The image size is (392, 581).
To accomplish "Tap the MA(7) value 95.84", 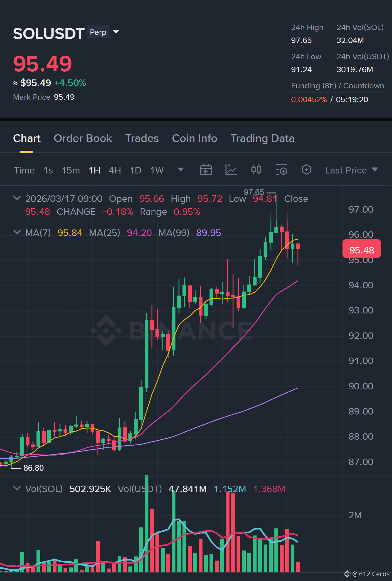I will click(70, 233).
